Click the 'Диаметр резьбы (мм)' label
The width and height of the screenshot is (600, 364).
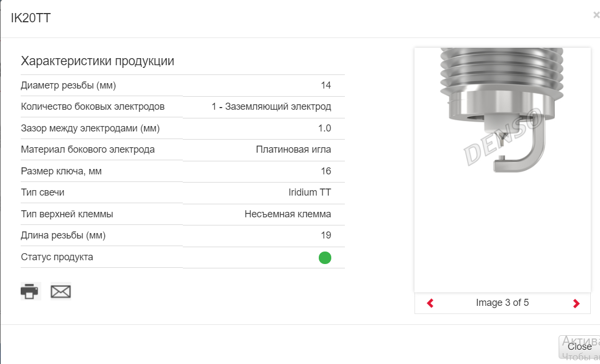click(x=69, y=85)
